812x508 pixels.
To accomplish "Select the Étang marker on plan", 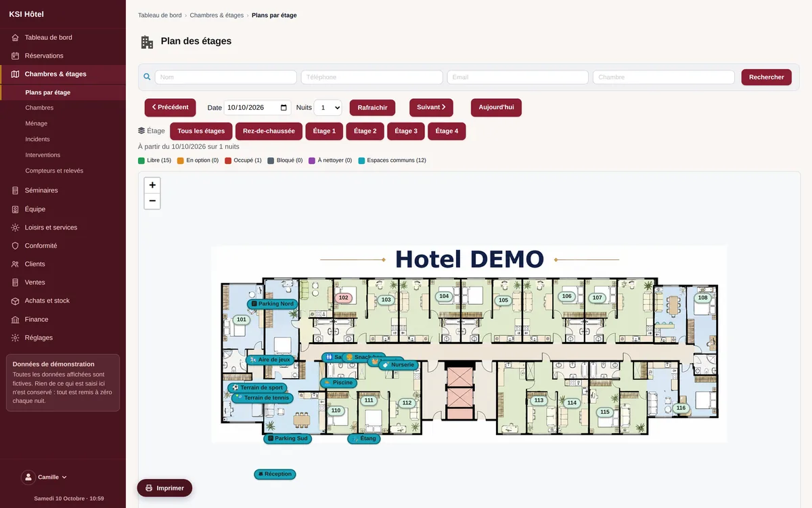I will pyautogui.click(x=364, y=439).
